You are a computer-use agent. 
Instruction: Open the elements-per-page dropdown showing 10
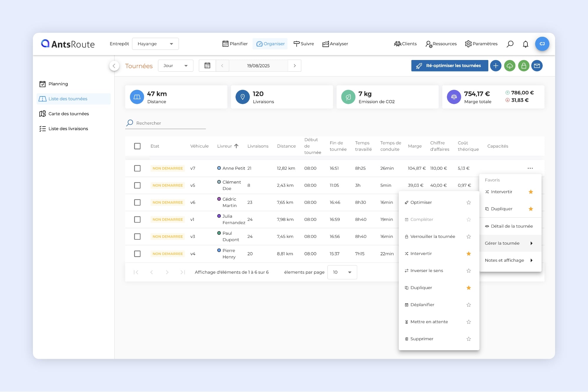[342, 272]
